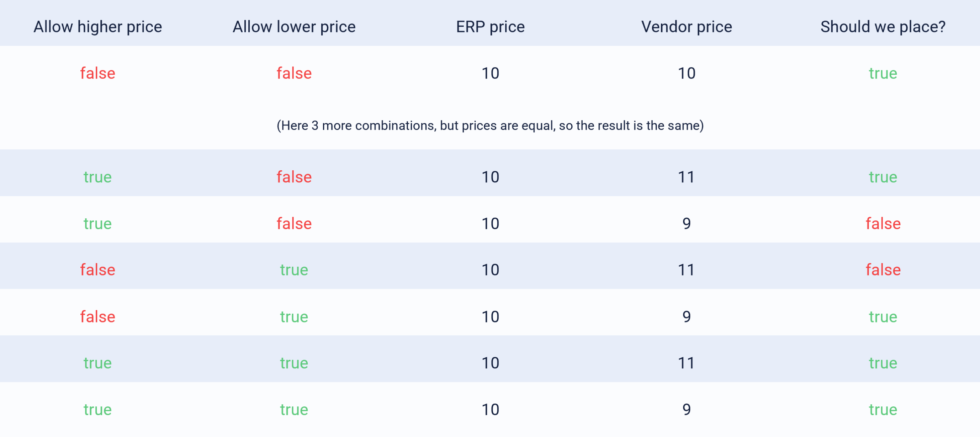Image resolution: width=980 pixels, height=437 pixels.
Task: Click first row's "Allow higher price" false value
Action: coord(98,73)
